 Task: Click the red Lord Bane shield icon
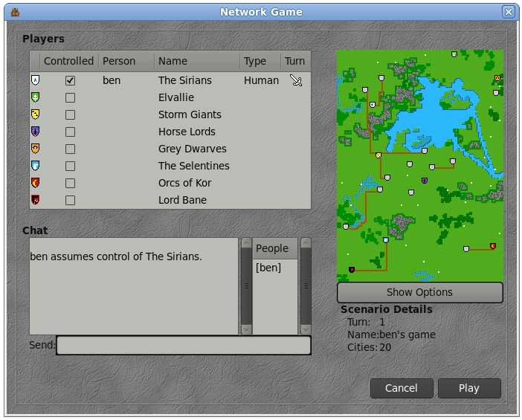coord(35,200)
